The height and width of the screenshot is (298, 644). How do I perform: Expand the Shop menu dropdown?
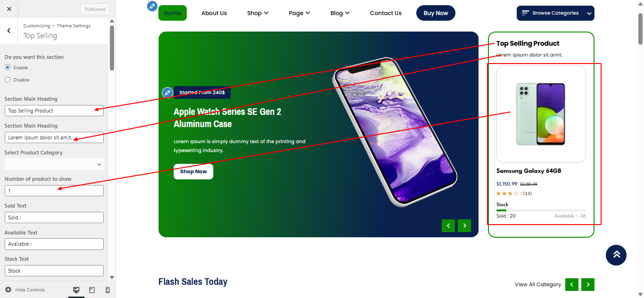pos(257,13)
